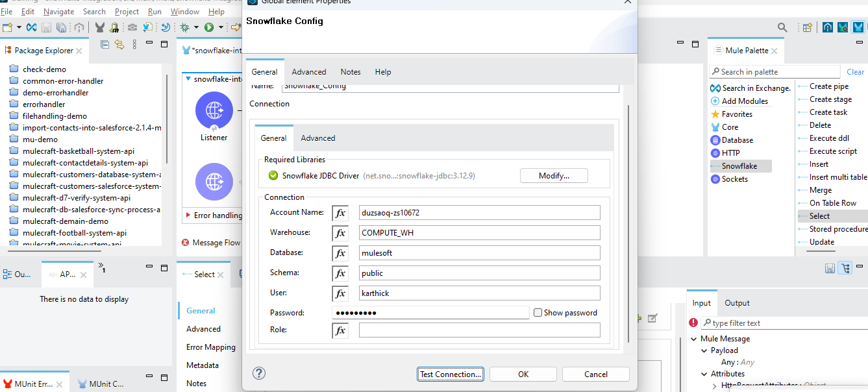Click the Modify button for JDBC driver
868x392 pixels.
tap(554, 176)
